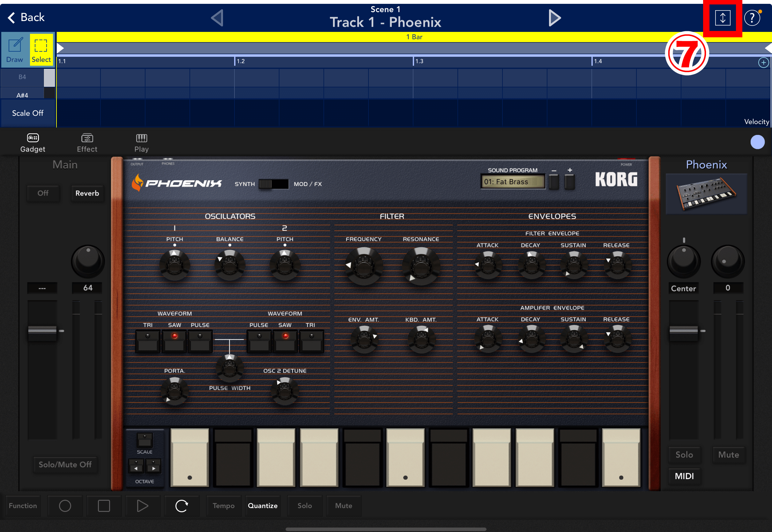
Task: Click Solo in the bottom transport bar
Action: click(305, 506)
